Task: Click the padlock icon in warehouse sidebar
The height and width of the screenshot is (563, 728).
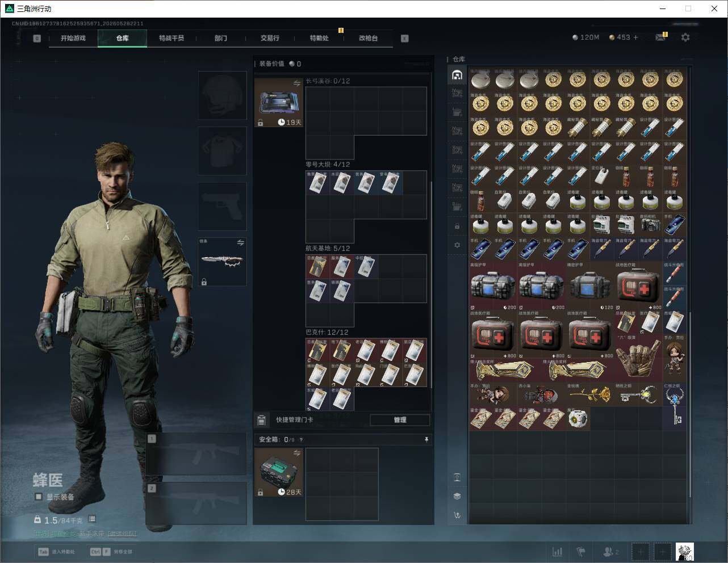Action: pos(457,226)
